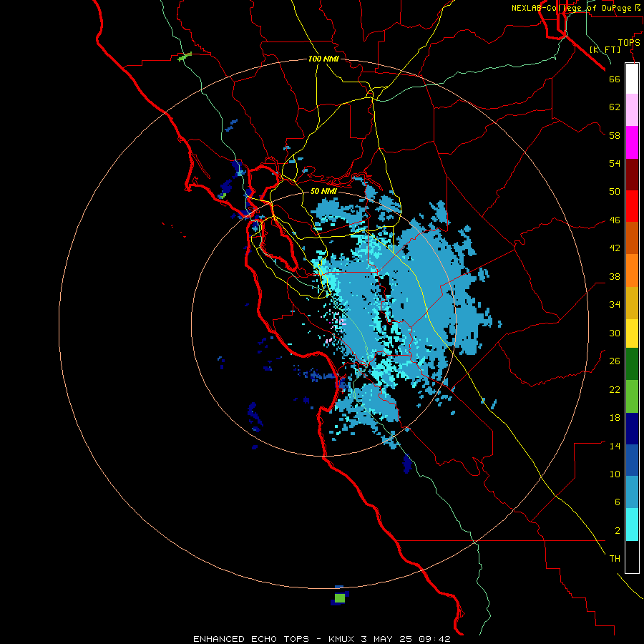The width and height of the screenshot is (644, 644).
Task: Click the "18" scale label
Action: click(x=615, y=418)
